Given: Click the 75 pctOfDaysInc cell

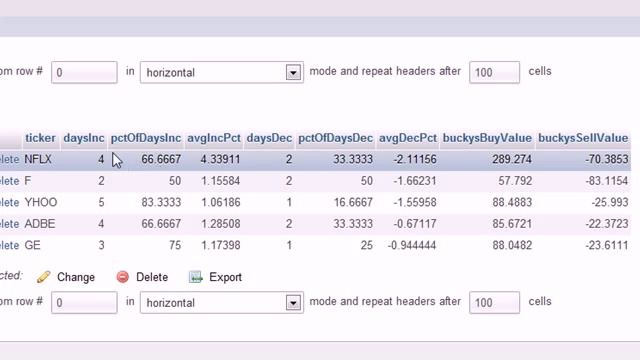Looking at the screenshot, I should (x=175, y=245).
